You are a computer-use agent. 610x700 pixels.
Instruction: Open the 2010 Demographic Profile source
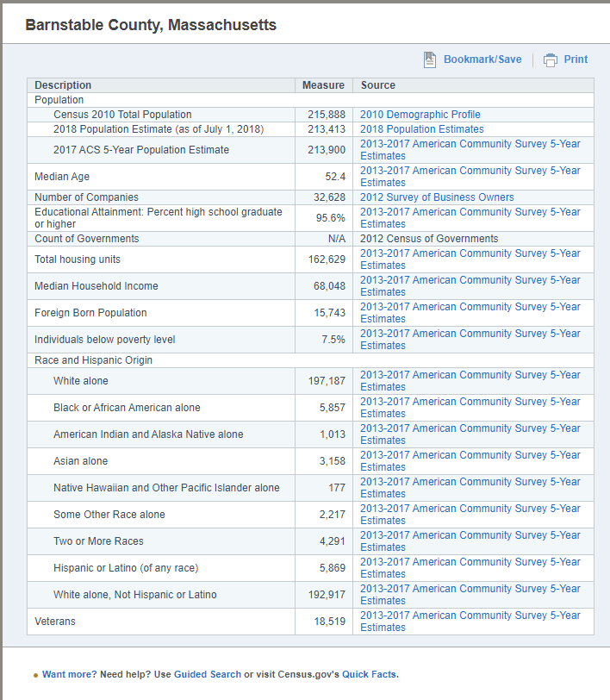(420, 115)
